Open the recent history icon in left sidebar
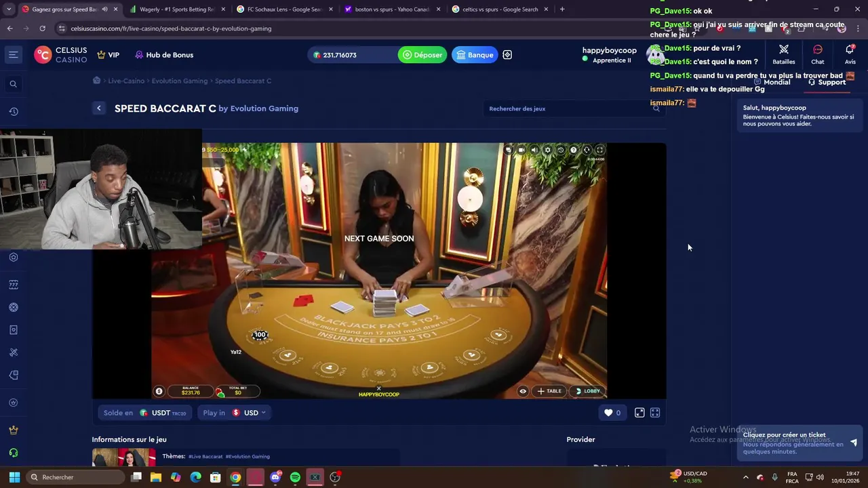Image resolution: width=868 pixels, height=488 pixels. 13,111
